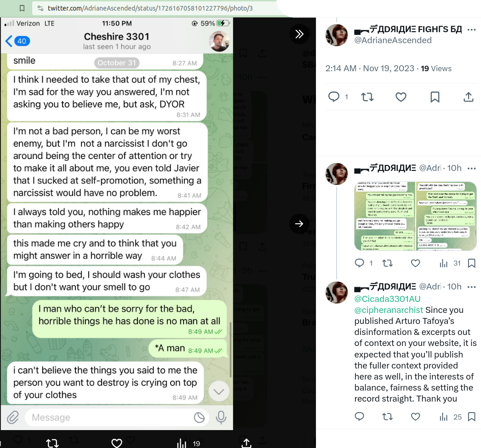
Task: Open more options on the @Cicada3301AU reply
Action: click(471, 287)
